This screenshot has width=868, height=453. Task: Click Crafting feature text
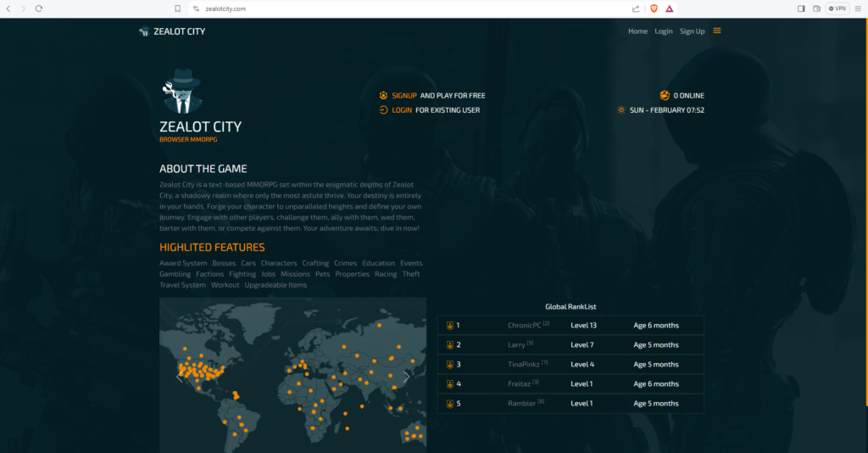point(315,263)
